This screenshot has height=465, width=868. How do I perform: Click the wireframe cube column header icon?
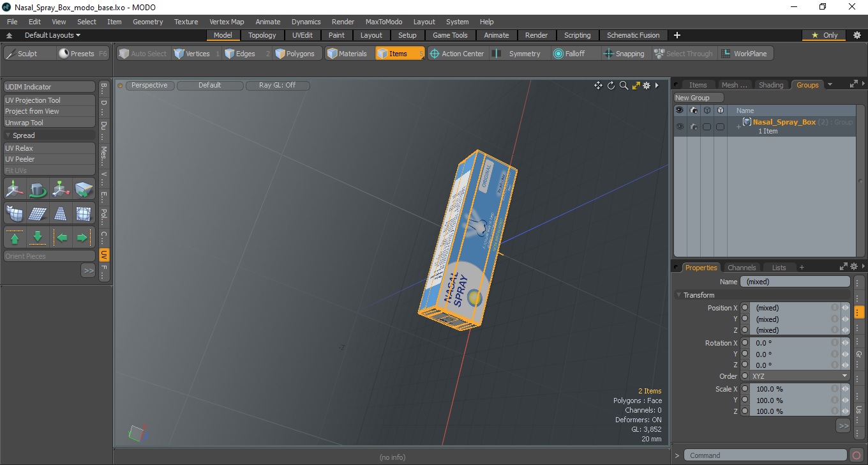click(x=707, y=111)
